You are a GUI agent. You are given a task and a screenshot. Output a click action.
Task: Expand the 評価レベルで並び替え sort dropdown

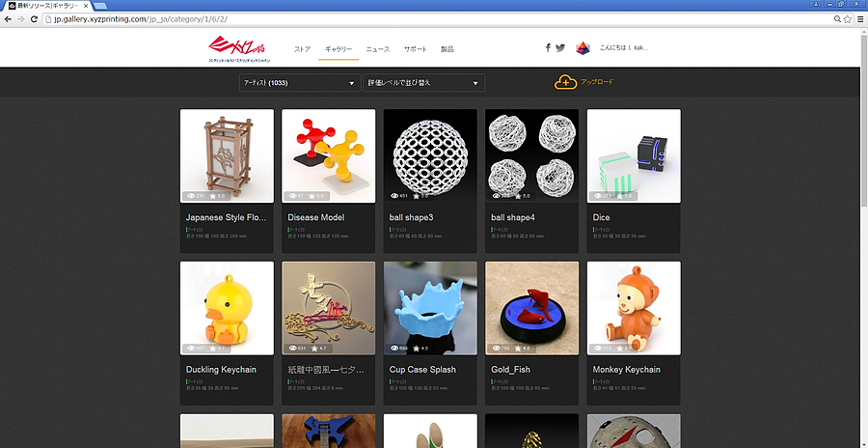(x=423, y=83)
